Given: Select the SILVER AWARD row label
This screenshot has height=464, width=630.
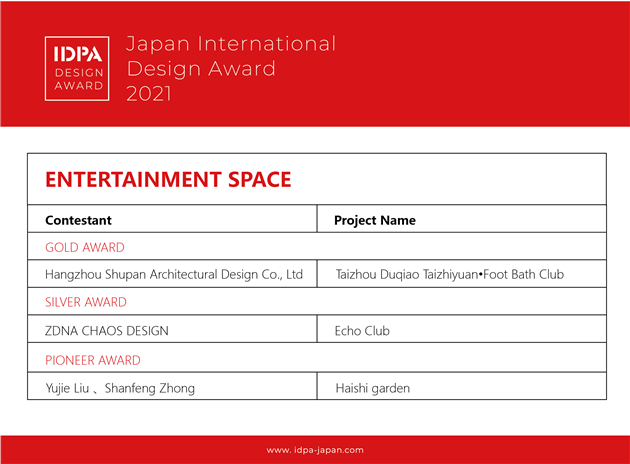Looking at the screenshot, I should 86,302.
